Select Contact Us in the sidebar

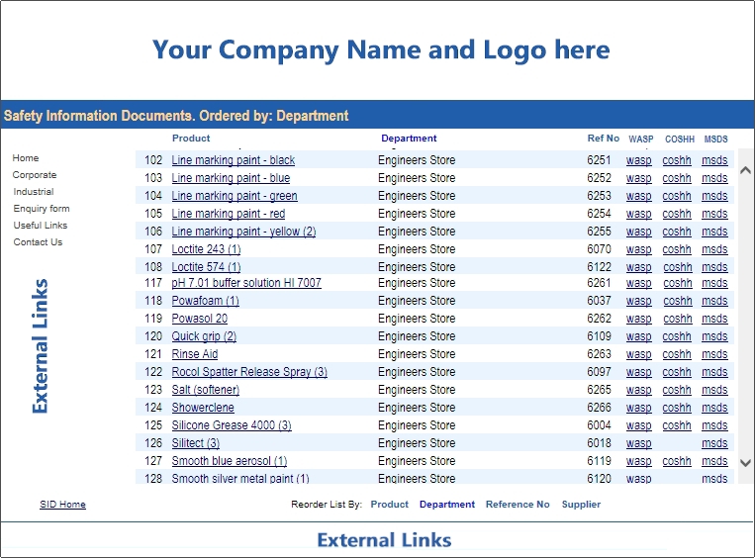tap(38, 242)
